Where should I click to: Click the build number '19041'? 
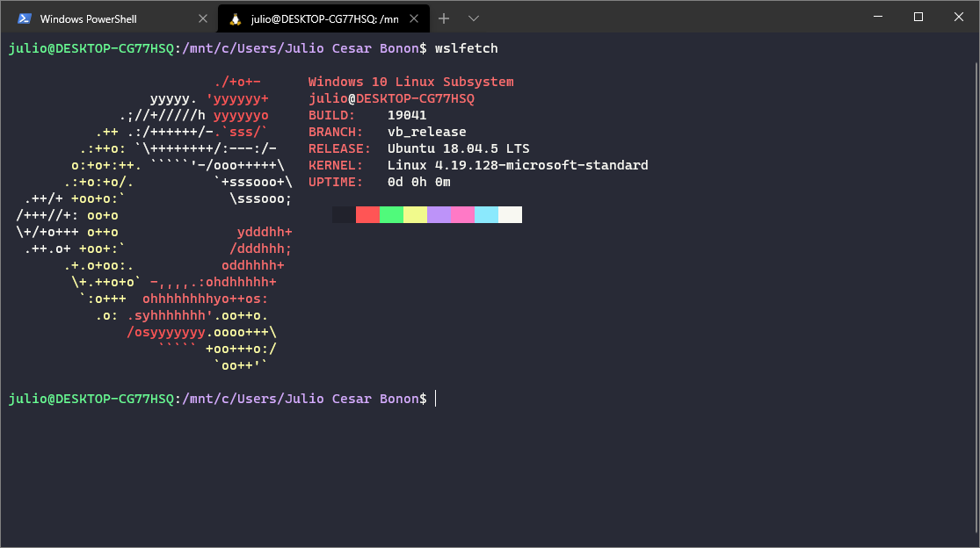[407, 115]
